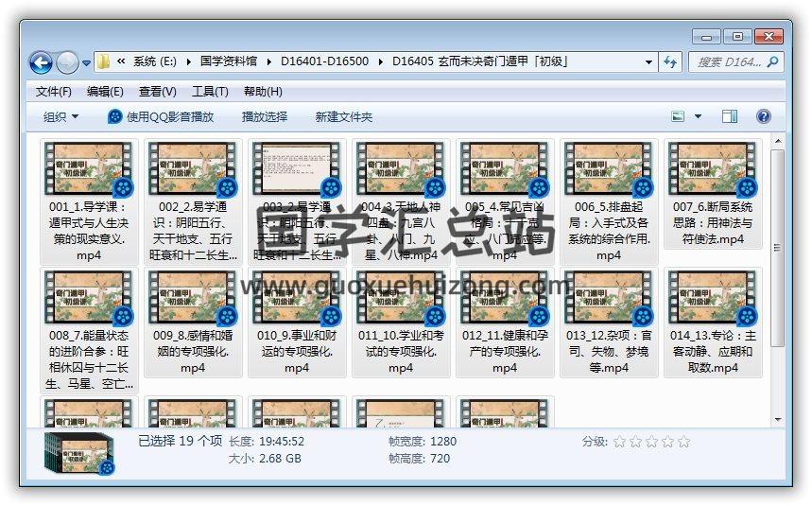Click file name 007_6.断局系统思路 text label

coord(713,223)
